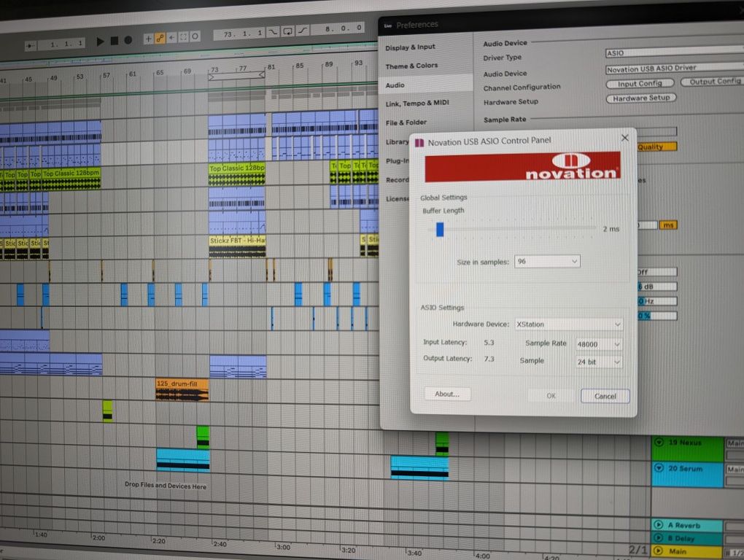This screenshot has width=744, height=560.
Task: Click the orange ms toggle in Preferences
Action: tap(668, 225)
